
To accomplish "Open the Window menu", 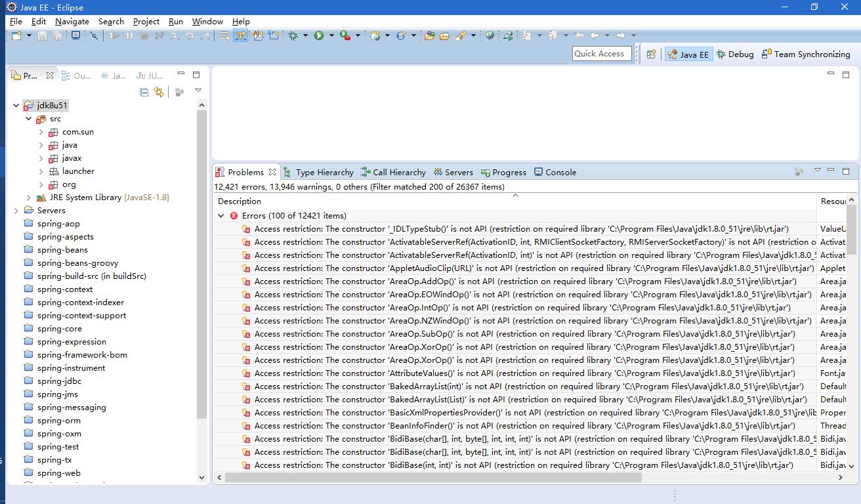I will tap(207, 21).
